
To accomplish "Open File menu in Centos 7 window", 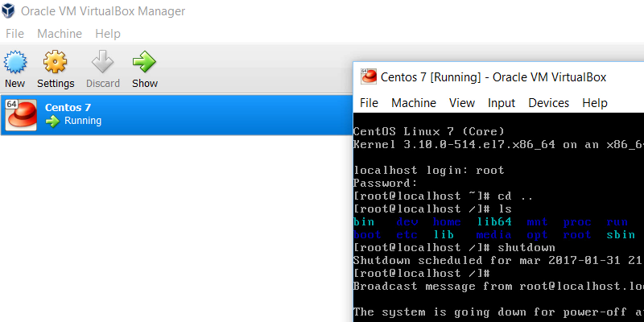I will (369, 103).
